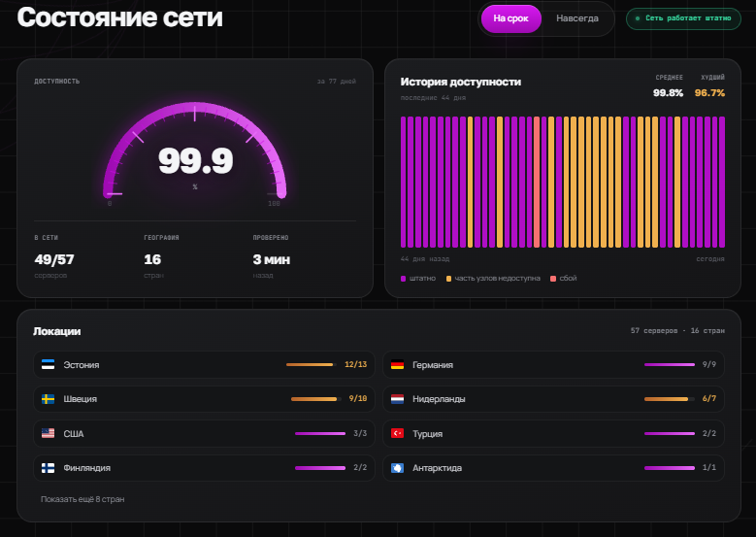This screenshot has width=756, height=537.
Task: Click the average '99.8%' value
Action: (x=668, y=92)
